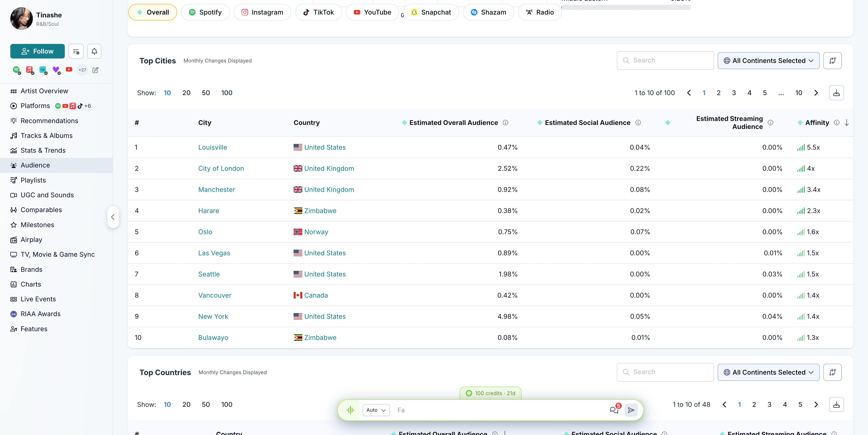Download the Top Countries table
The image size is (868, 435).
836,405
